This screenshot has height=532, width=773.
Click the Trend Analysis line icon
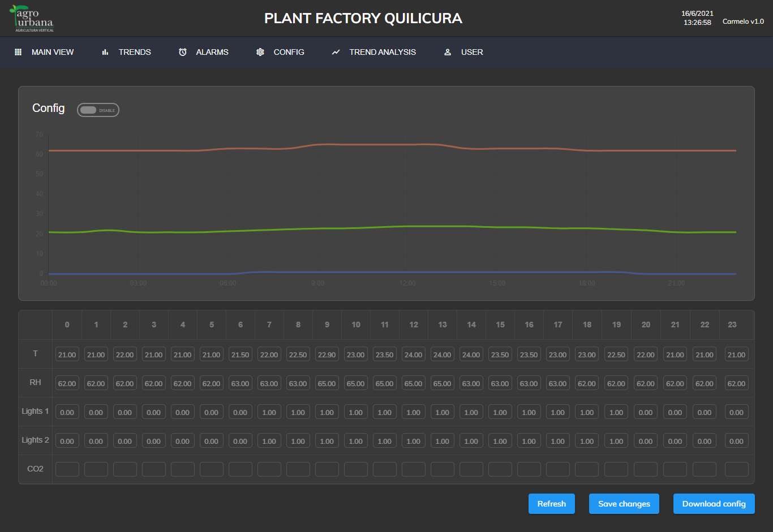[336, 52]
